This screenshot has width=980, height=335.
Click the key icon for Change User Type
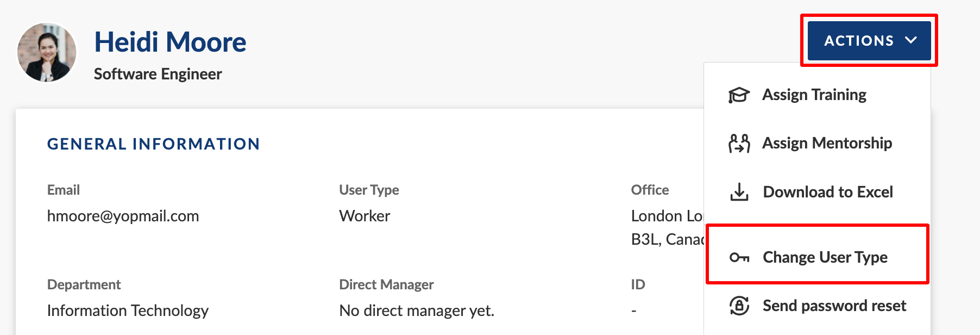[739, 257]
